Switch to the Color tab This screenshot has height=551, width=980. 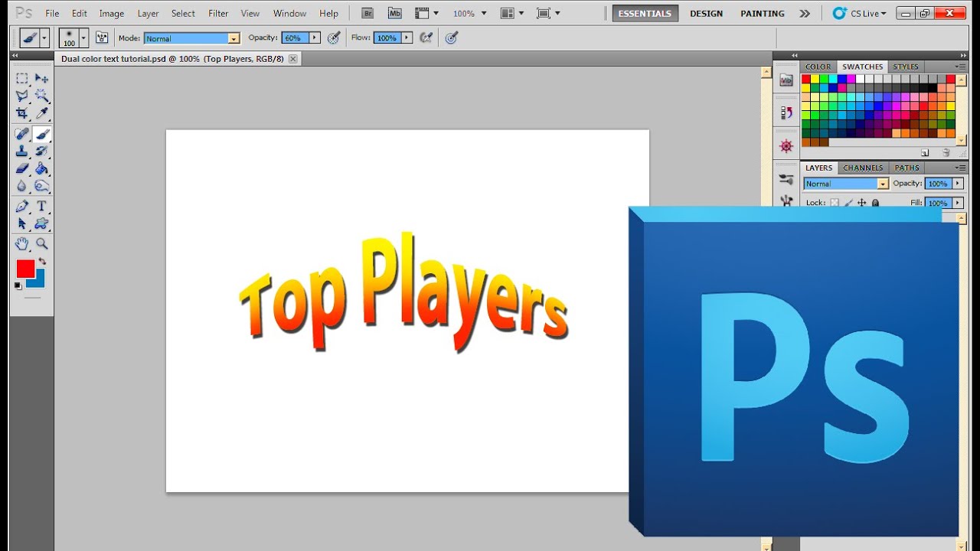click(x=818, y=67)
